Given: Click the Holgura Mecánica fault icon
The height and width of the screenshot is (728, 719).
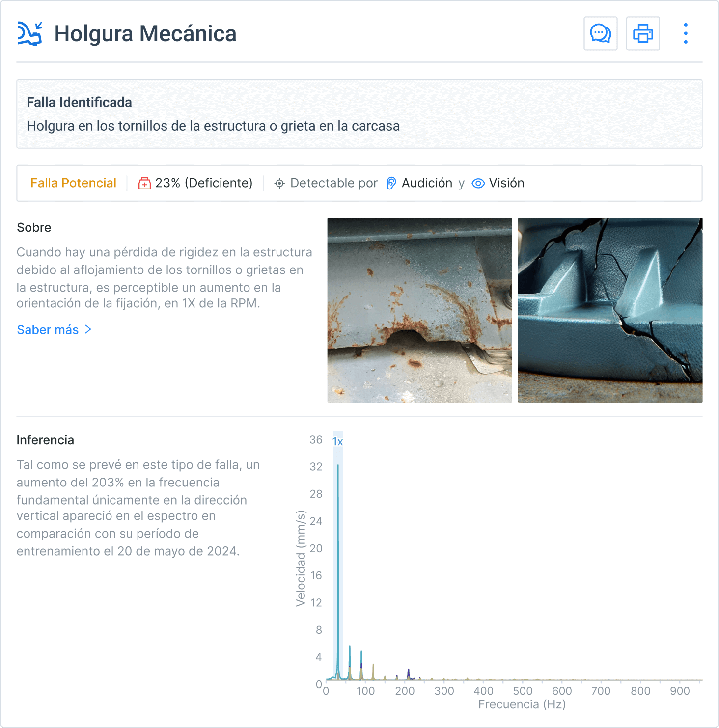Looking at the screenshot, I should [x=29, y=34].
